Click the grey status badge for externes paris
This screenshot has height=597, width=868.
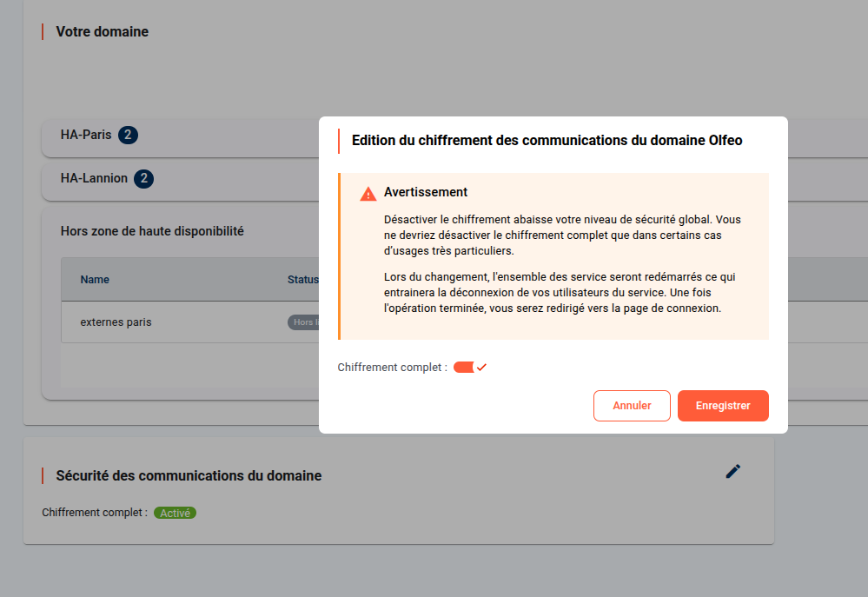click(x=303, y=322)
